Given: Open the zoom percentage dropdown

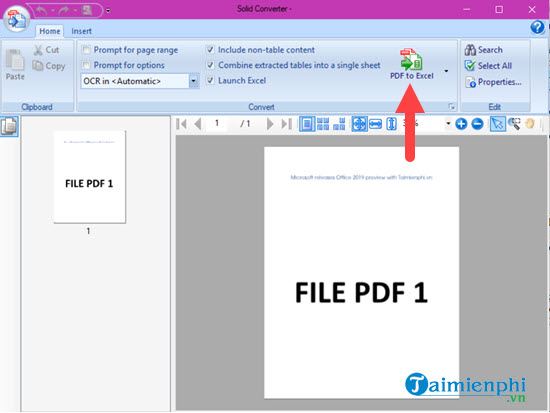Looking at the screenshot, I should tap(448, 124).
